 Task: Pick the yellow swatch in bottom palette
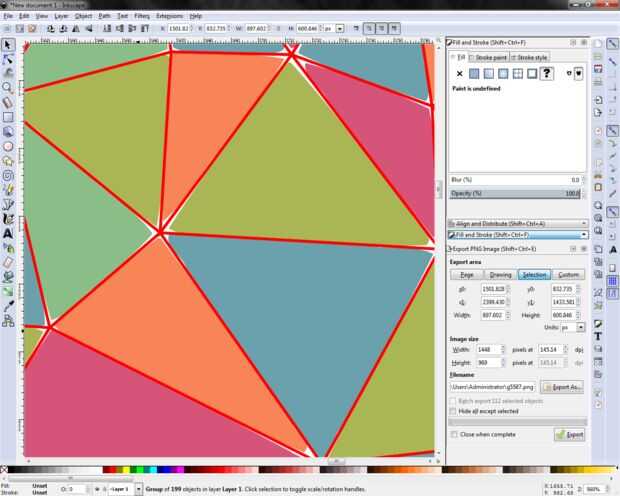[x=126, y=469]
